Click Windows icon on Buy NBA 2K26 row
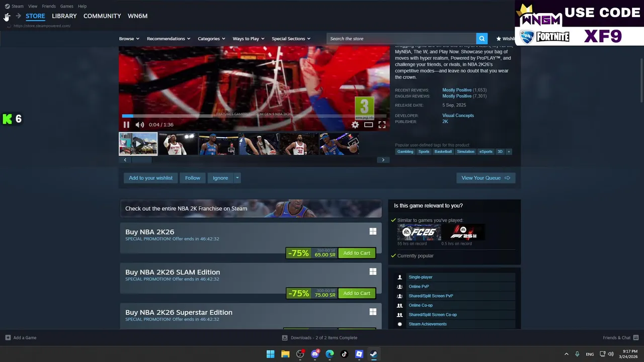Image resolution: width=644 pixels, height=362 pixels. click(373, 231)
